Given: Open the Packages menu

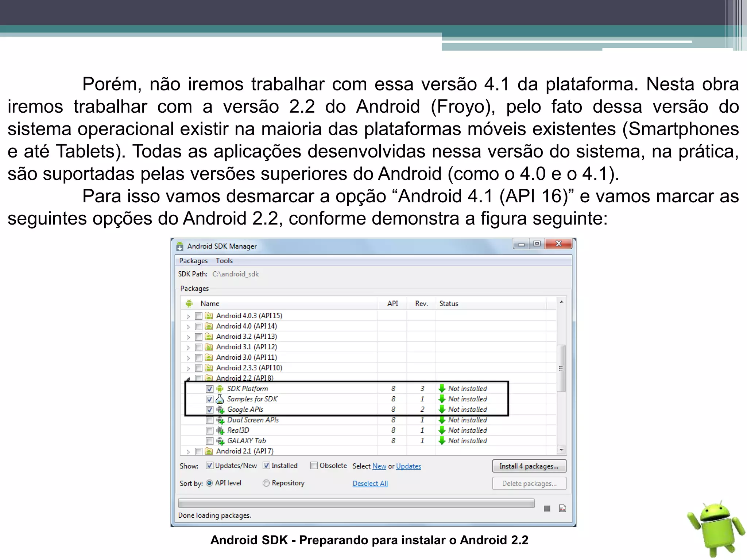Looking at the screenshot, I should [x=193, y=261].
